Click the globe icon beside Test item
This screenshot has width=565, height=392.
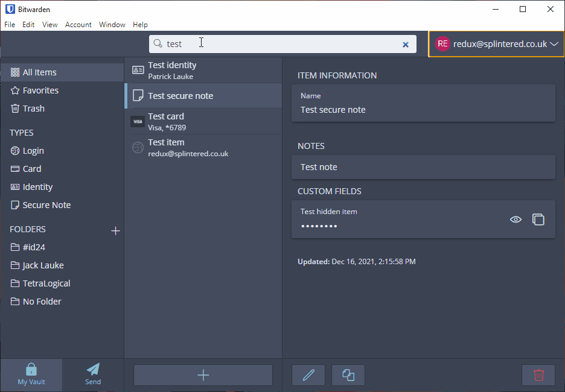click(x=138, y=147)
